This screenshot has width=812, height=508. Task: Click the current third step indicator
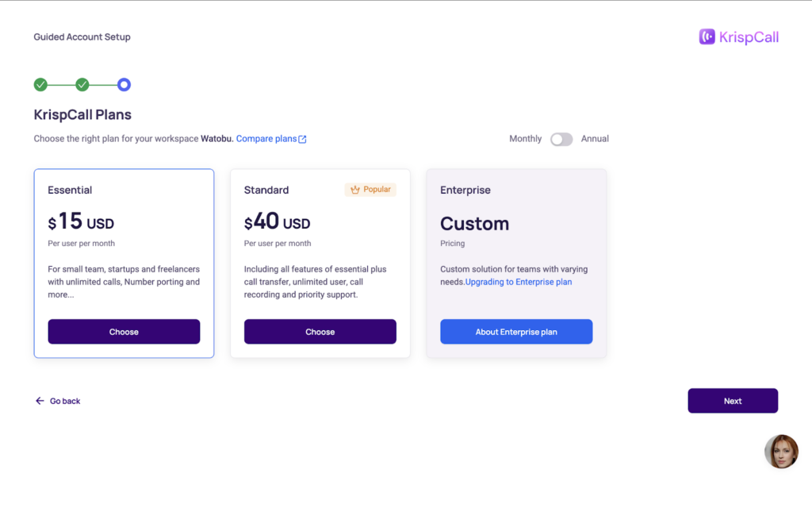[124, 85]
